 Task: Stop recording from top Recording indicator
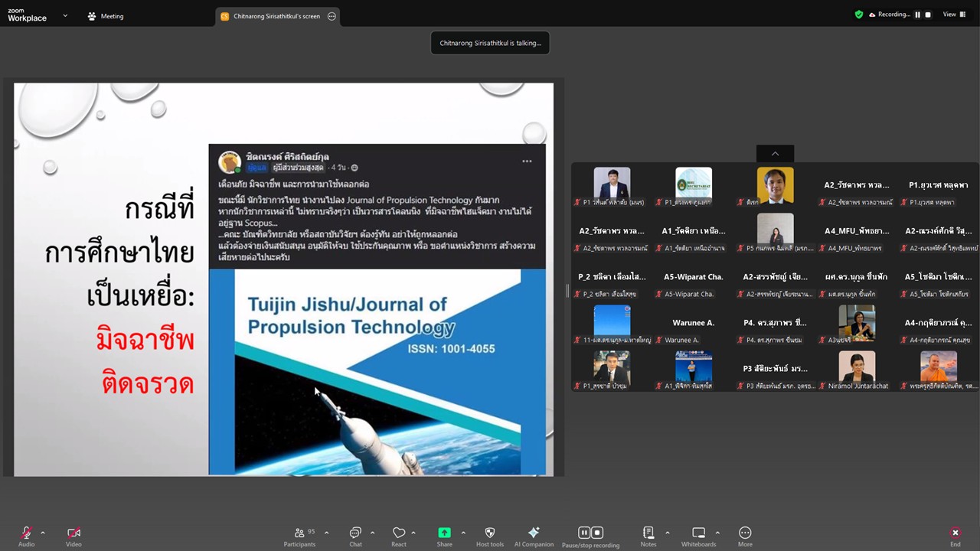[x=928, y=15]
